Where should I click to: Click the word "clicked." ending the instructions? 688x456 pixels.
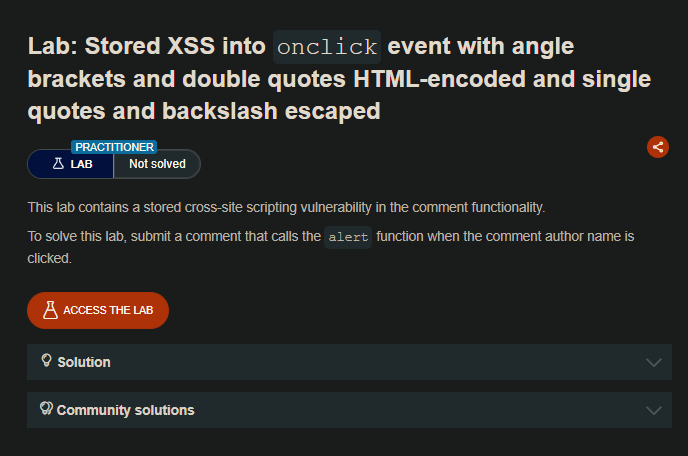click(x=49, y=257)
